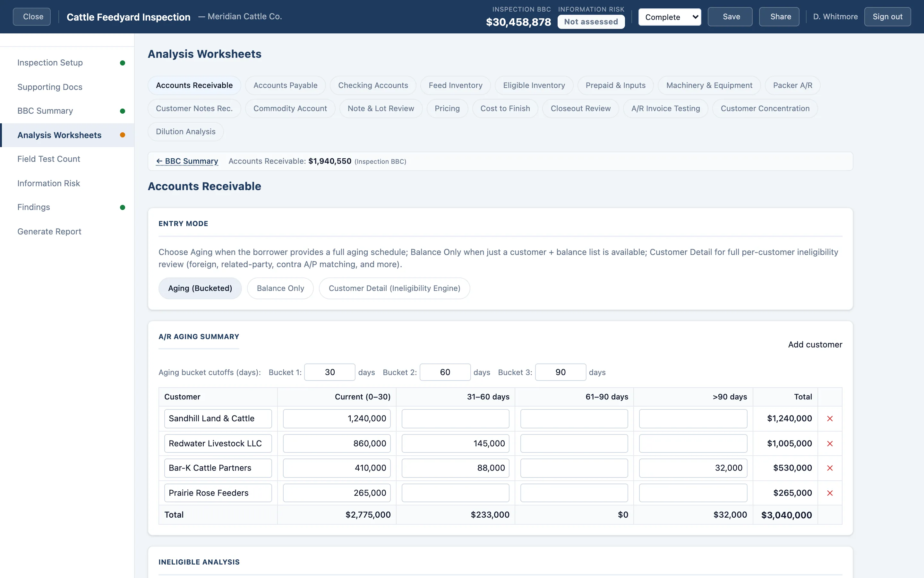
Task: Click Redwater 31–60 days 145,000 field
Action: 456,443
